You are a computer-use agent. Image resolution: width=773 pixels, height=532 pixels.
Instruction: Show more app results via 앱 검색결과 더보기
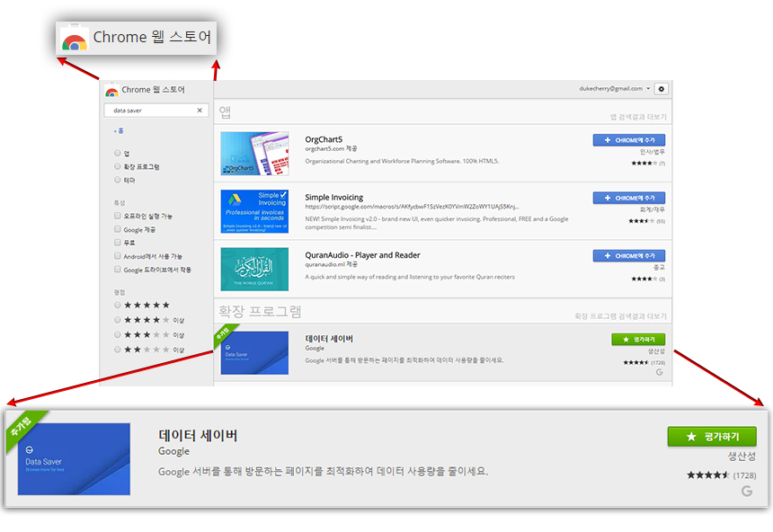(x=638, y=117)
